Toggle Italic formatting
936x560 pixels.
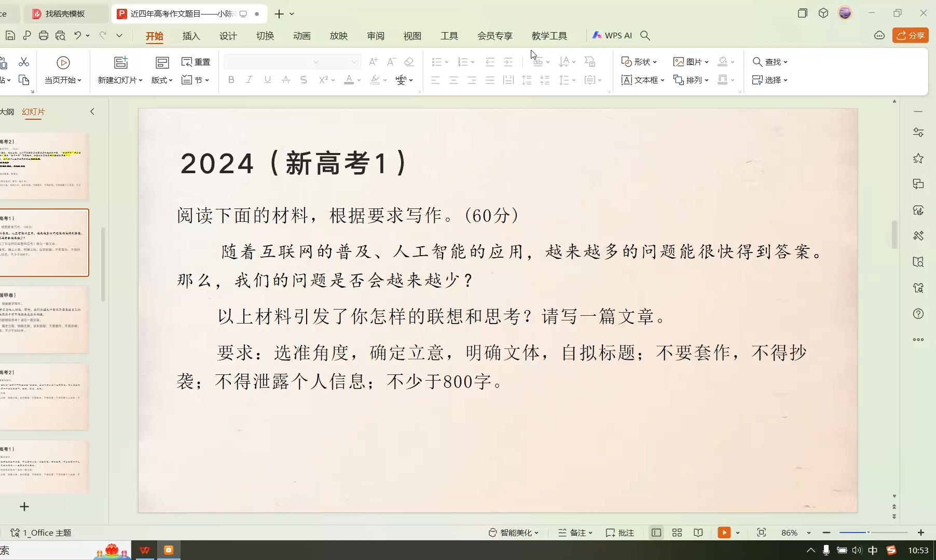click(x=249, y=80)
